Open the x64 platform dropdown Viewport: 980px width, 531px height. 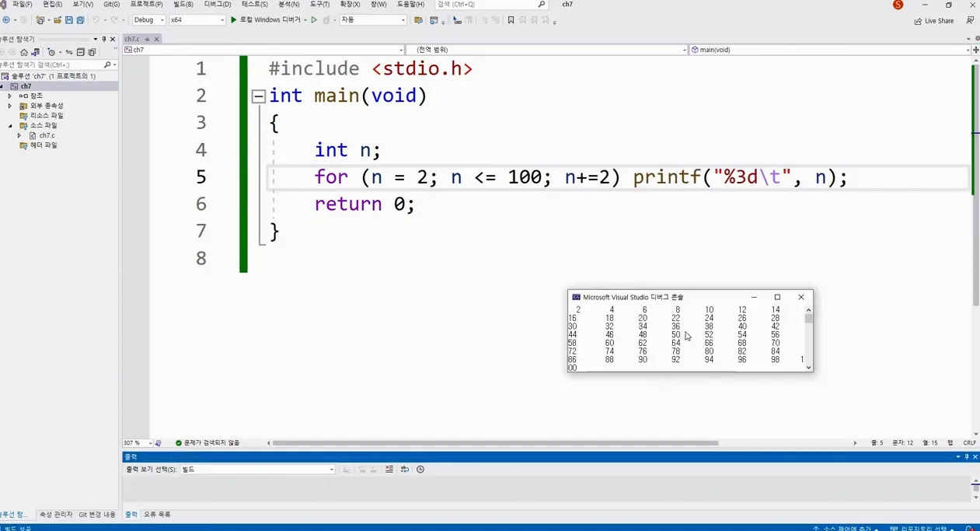click(x=197, y=20)
